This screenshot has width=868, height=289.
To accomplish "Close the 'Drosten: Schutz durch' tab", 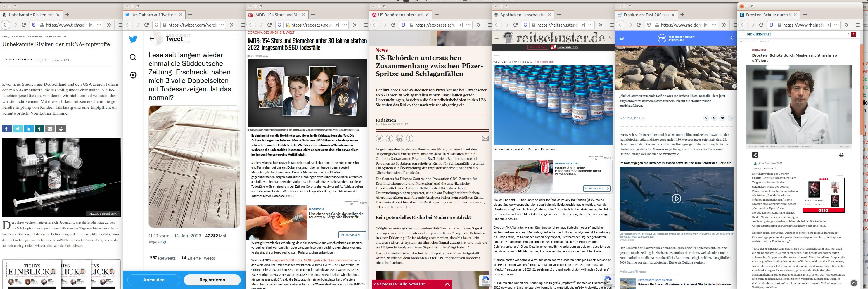I will [795, 15].
